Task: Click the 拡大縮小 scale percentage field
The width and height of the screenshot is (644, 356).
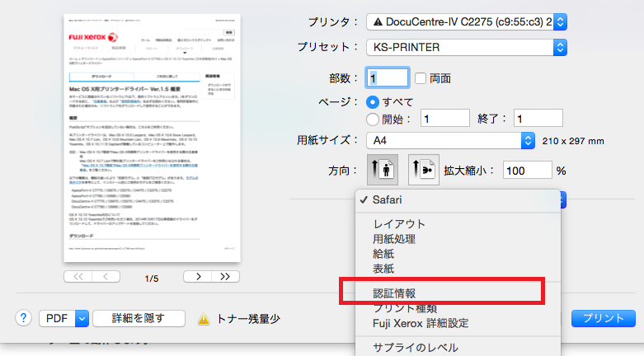Action: tap(527, 171)
